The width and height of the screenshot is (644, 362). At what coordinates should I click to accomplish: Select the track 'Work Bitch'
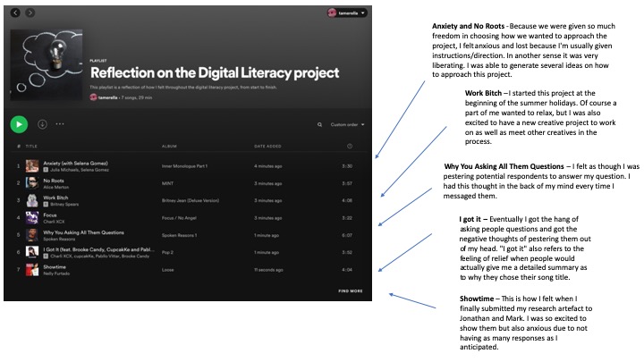[x=55, y=198]
